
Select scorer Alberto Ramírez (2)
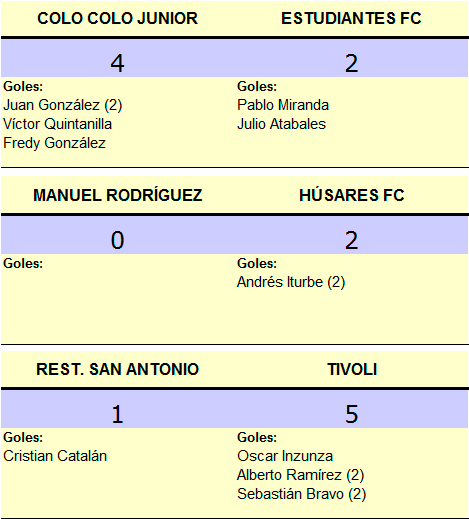pyautogui.click(x=301, y=475)
